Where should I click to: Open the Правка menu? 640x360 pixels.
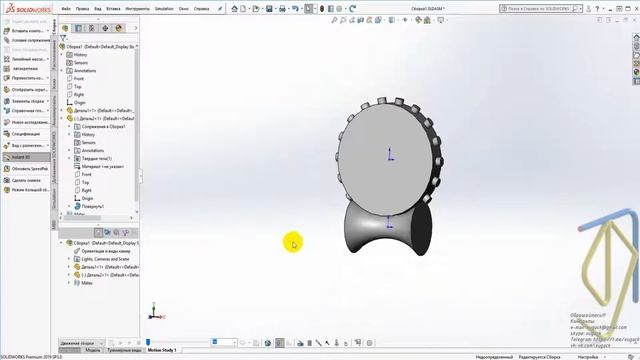coord(82,9)
